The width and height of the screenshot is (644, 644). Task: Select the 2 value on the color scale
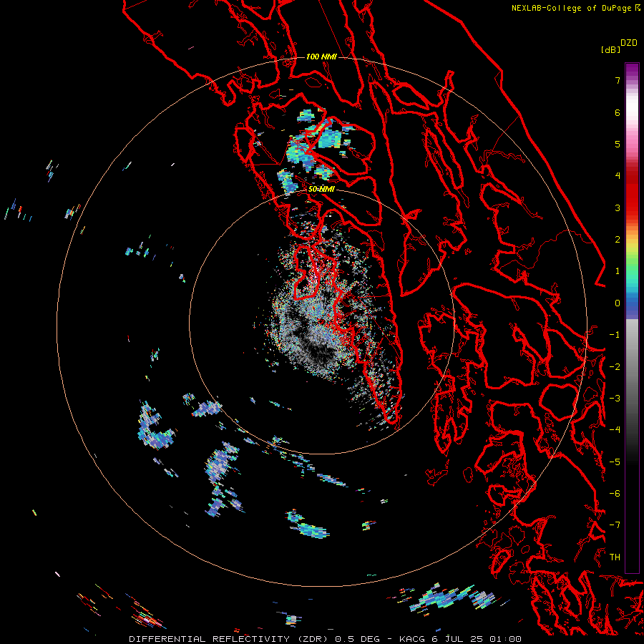[618, 240]
